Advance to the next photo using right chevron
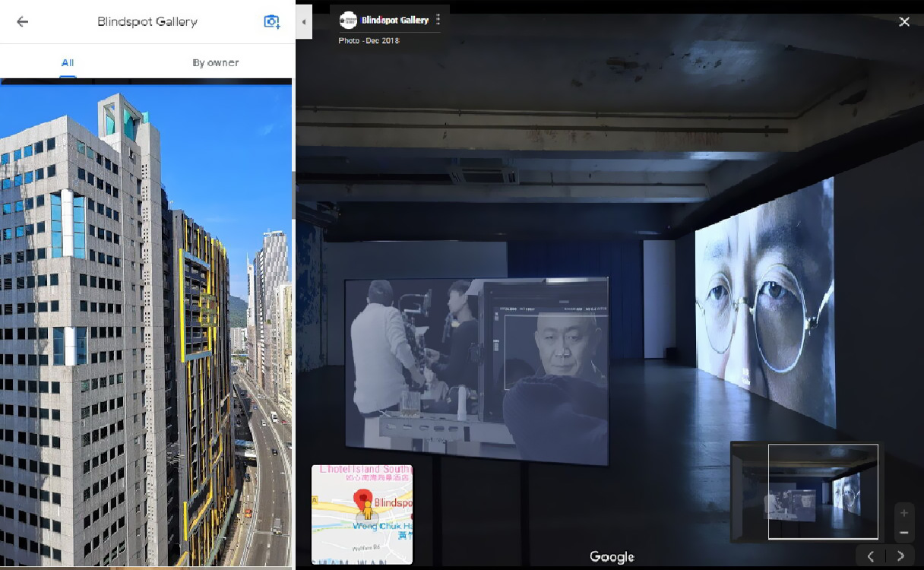 click(901, 556)
